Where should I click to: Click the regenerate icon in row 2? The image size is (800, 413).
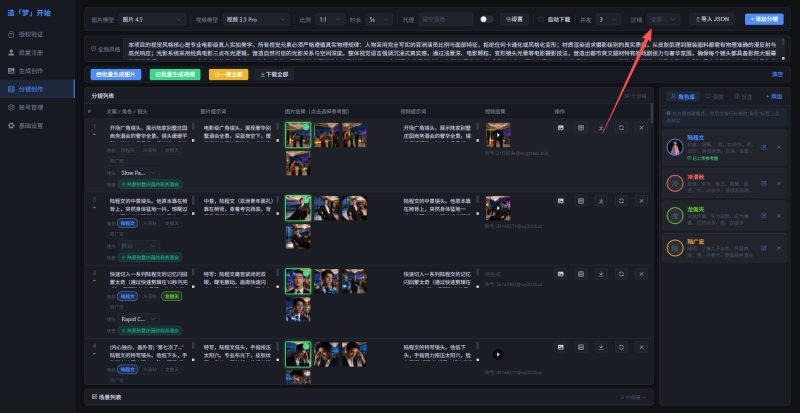(x=622, y=200)
